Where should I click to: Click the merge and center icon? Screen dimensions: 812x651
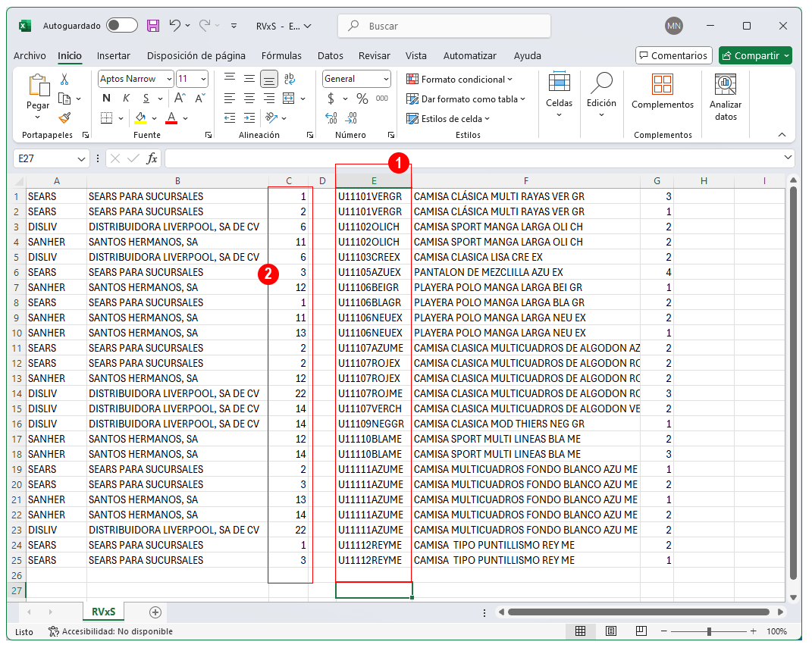tap(288, 99)
